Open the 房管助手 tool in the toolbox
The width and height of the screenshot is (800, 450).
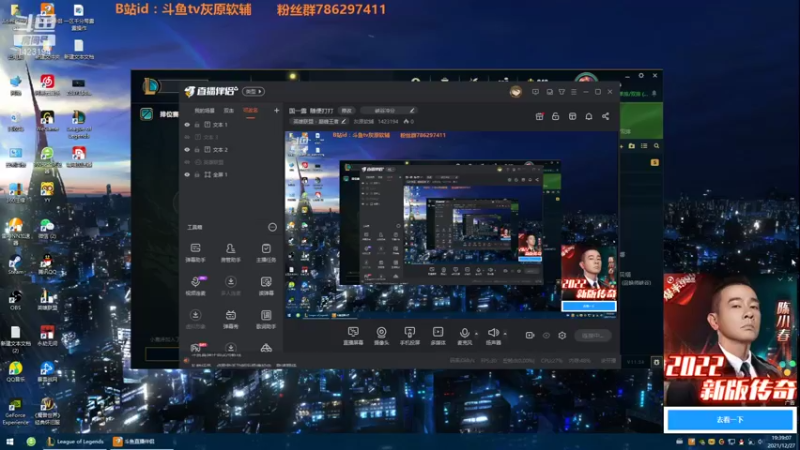(x=231, y=253)
